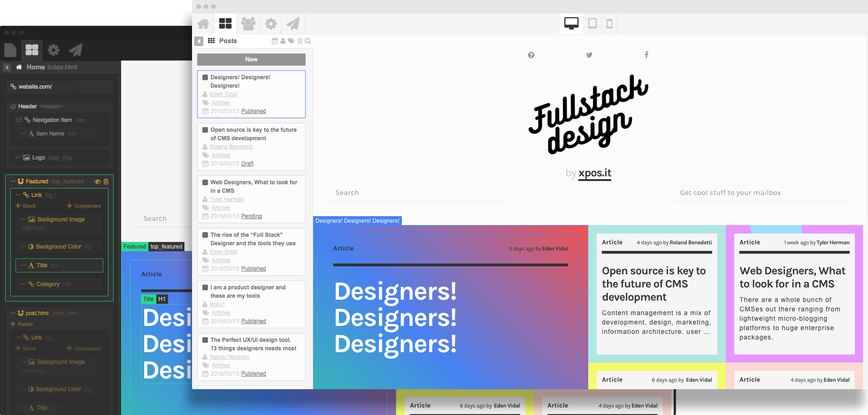
Task: Switch preview to tablet view
Action: click(592, 23)
